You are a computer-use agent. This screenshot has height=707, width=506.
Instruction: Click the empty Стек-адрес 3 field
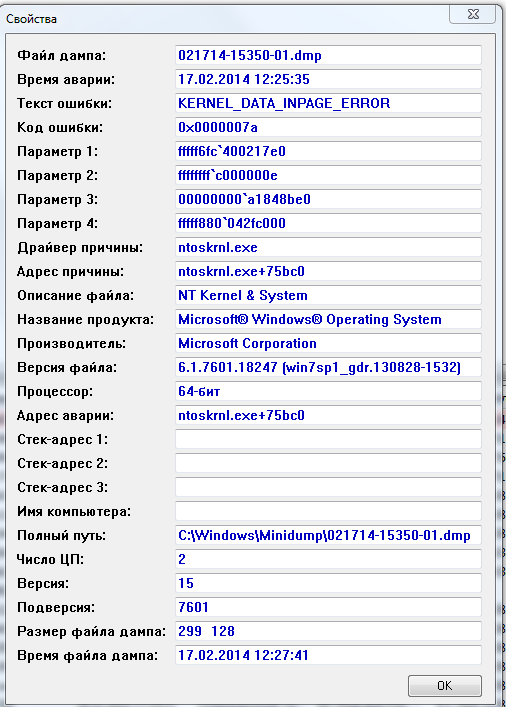coord(328,487)
